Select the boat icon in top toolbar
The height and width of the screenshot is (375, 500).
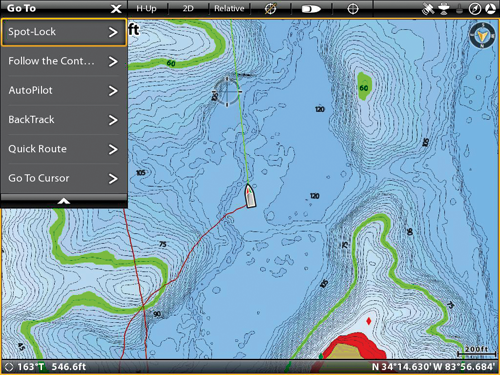311,9
